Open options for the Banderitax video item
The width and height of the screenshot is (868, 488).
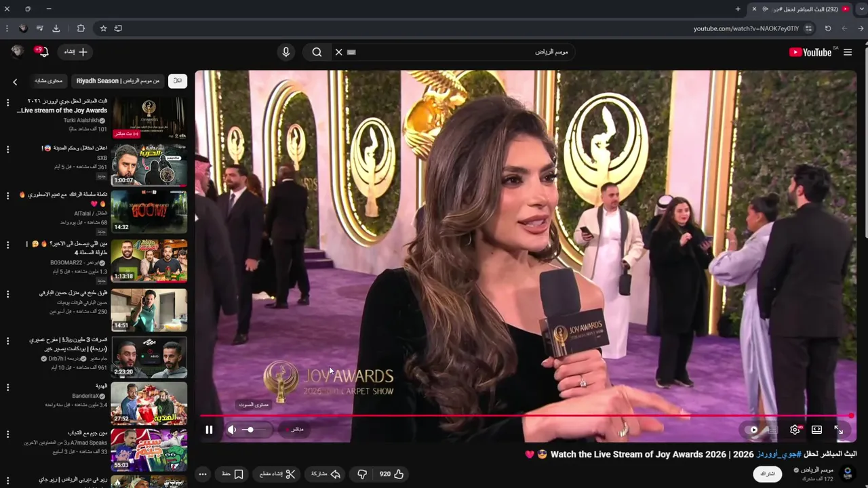pyautogui.click(x=8, y=388)
